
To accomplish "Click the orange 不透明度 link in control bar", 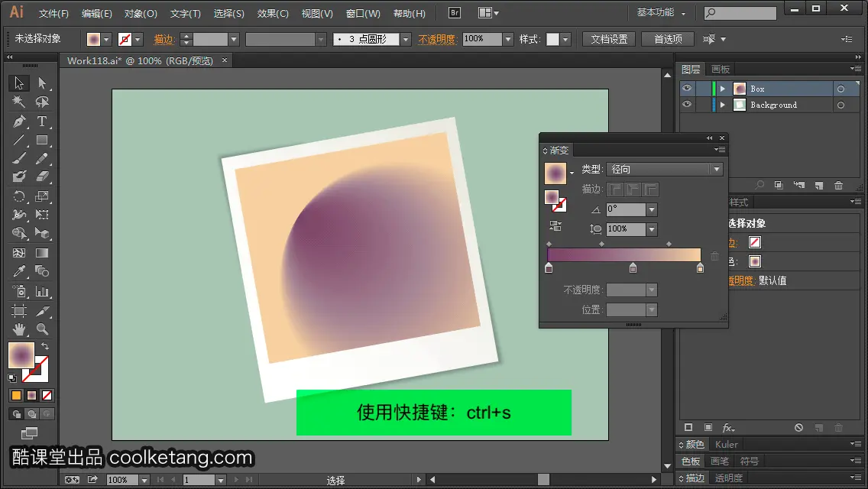I will click(437, 39).
